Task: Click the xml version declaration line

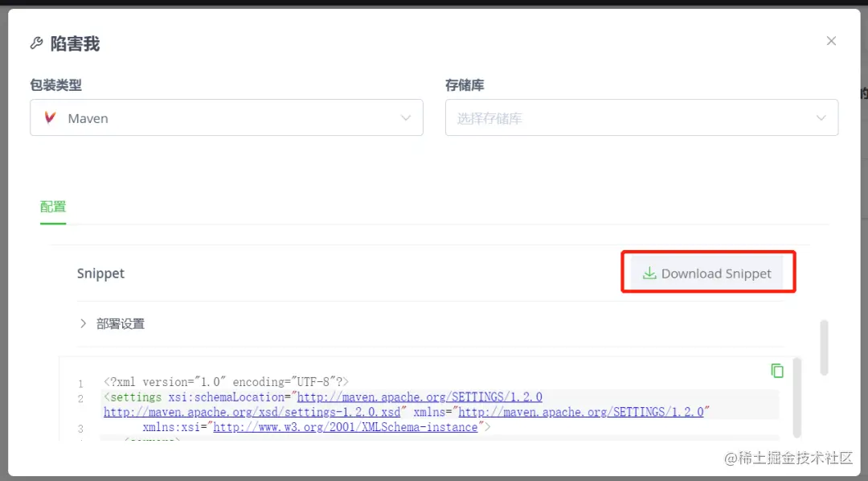Action: pyautogui.click(x=227, y=382)
